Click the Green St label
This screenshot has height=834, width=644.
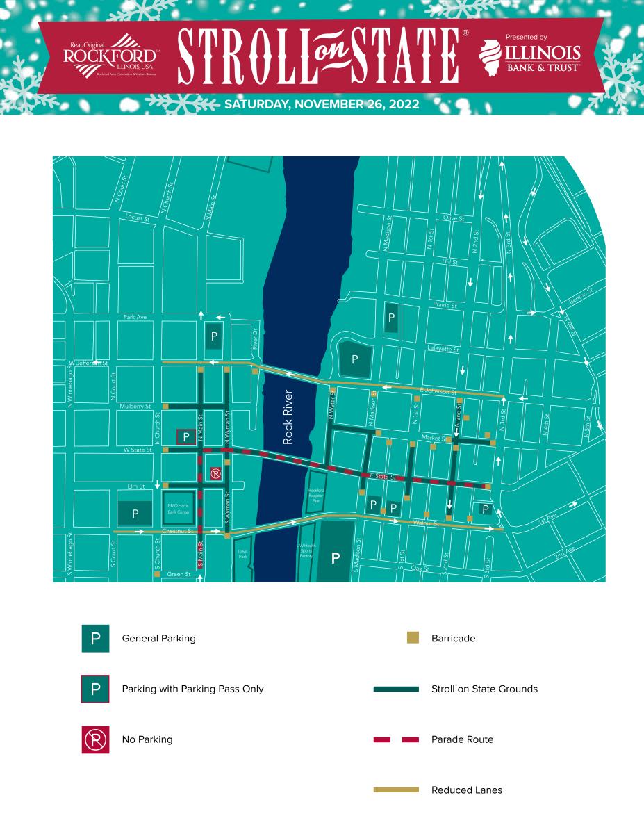pyautogui.click(x=179, y=574)
